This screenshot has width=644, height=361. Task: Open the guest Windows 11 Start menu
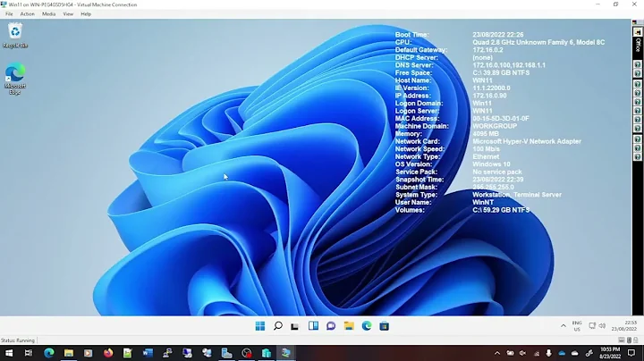(260, 326)
